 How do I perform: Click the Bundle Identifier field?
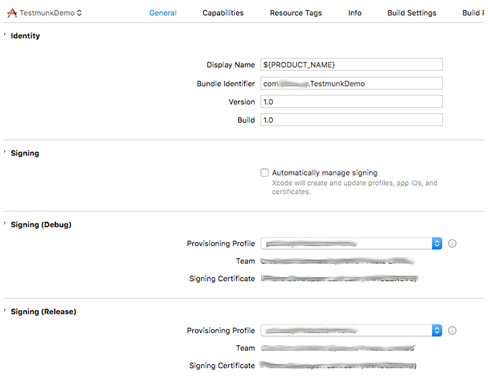click(351, 83)
